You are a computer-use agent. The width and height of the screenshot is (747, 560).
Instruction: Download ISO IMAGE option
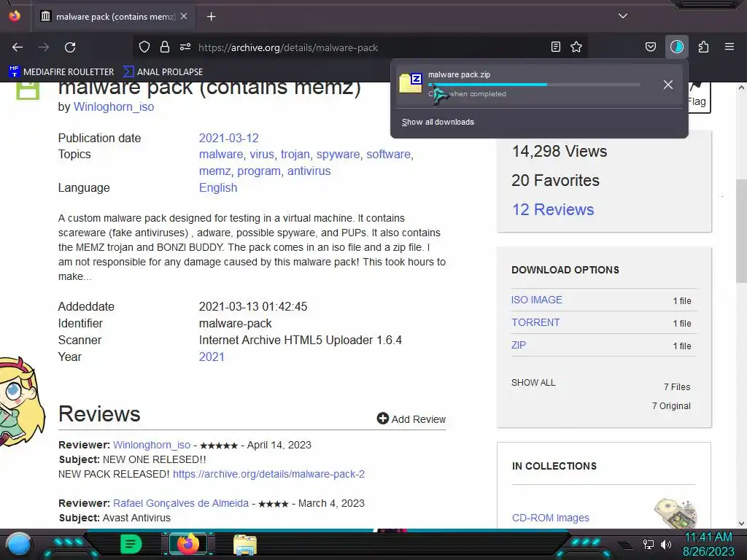pos(536,300)
